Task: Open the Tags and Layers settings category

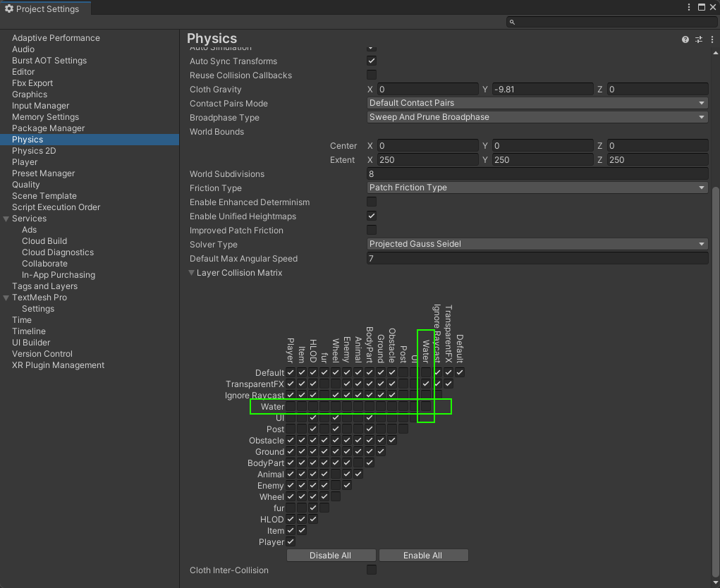Action: 44,286
